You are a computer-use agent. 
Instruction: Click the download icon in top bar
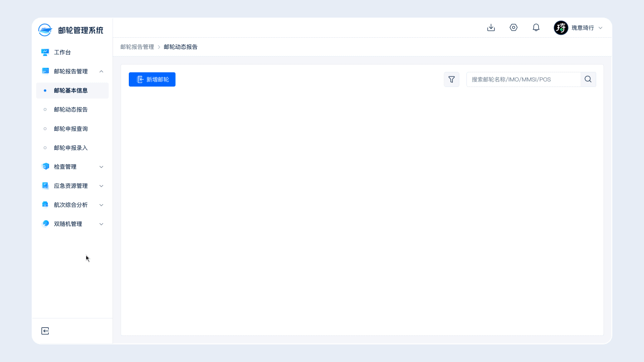491,28
